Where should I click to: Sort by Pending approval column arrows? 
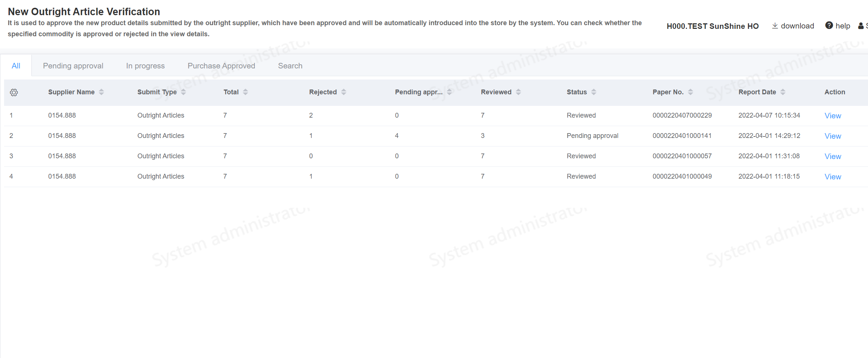pos(449,92)
